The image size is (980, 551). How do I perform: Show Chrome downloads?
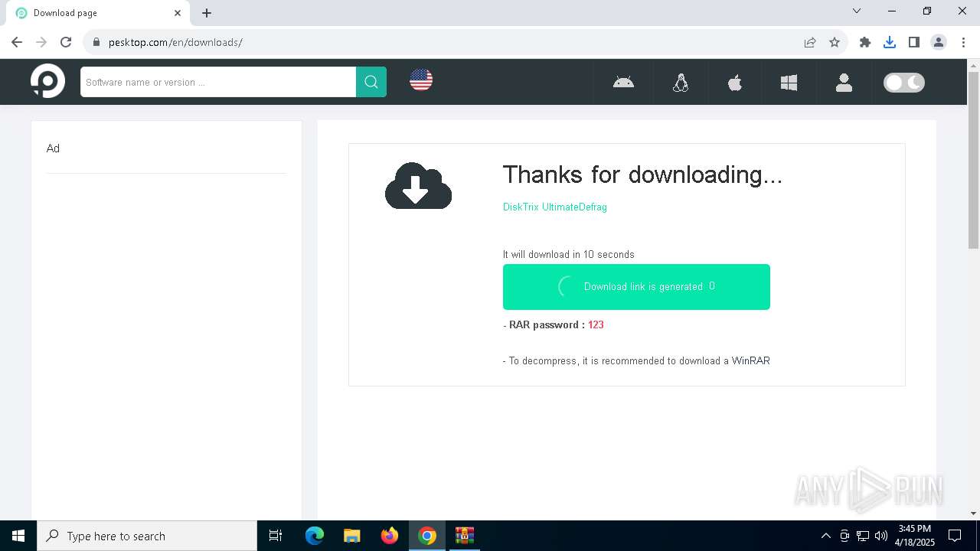pos(890,42)
